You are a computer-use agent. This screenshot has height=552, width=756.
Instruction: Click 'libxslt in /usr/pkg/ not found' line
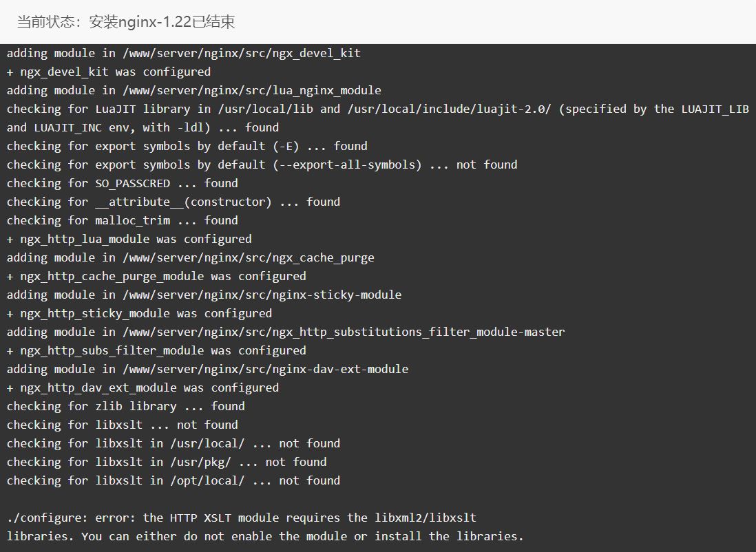(x=167, y=463)
